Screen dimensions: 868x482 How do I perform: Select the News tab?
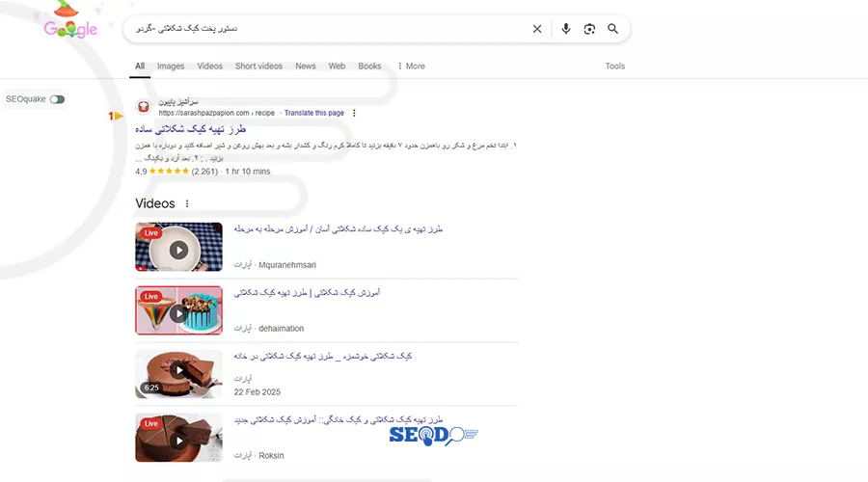click(x=306, y=66)
